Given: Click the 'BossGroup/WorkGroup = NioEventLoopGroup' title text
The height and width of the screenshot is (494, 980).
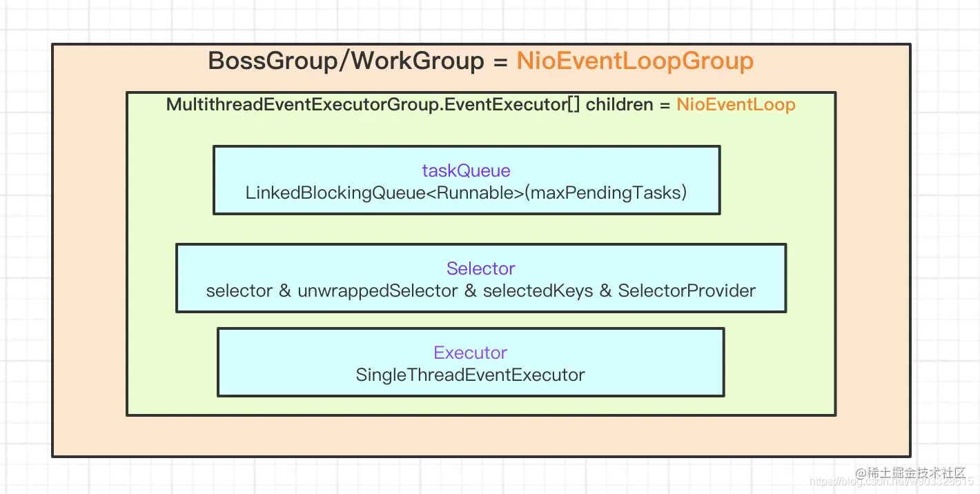Looking at the screenshot, I should coord(481,61).
